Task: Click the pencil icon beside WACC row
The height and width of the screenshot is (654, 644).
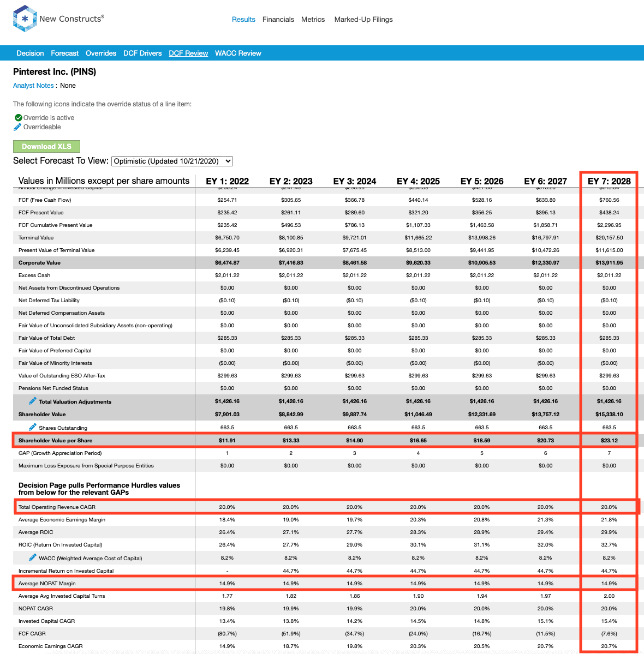Action: tap(33, 557)
